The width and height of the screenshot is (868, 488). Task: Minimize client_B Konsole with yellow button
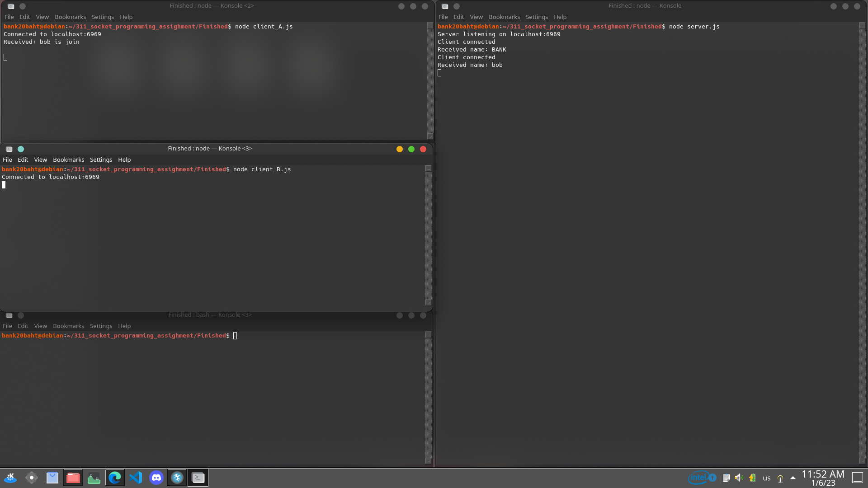coord(400,149)
